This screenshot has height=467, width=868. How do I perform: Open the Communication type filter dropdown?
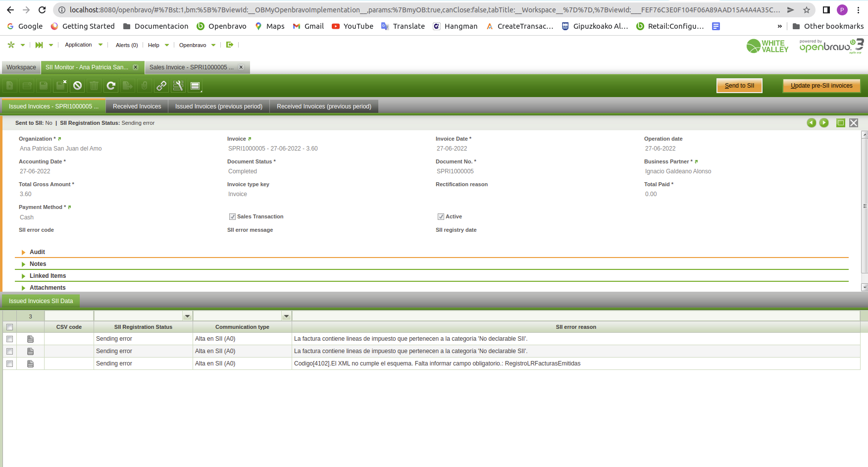286,316
